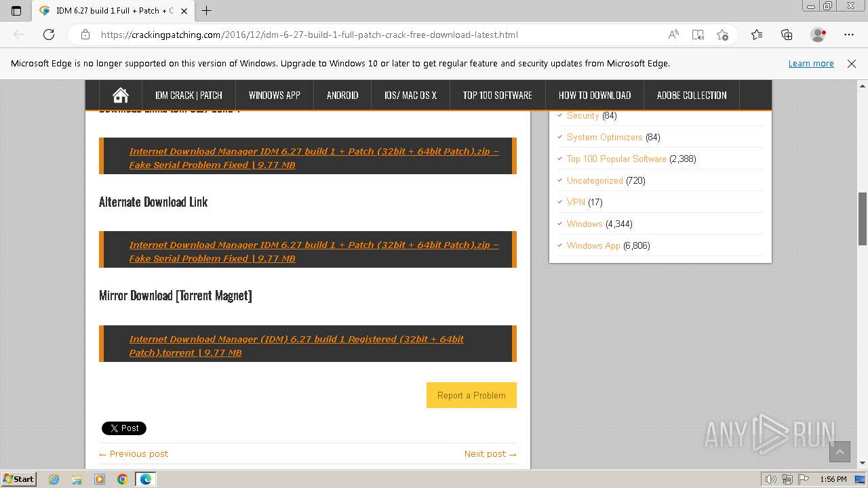Click the address bar URL
868x488 pixels.
click(x=309, y=35)
